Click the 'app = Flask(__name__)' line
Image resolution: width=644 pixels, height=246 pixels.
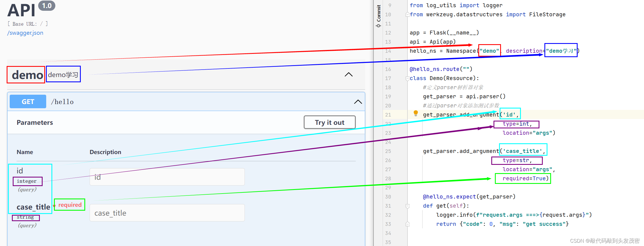click(x=444, y=33)
